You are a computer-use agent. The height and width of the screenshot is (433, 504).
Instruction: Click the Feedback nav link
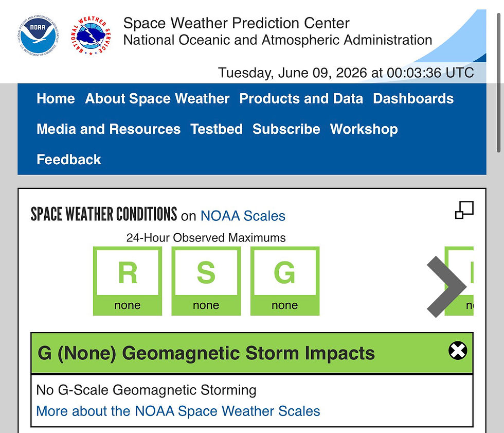click(x=69, y=160)
